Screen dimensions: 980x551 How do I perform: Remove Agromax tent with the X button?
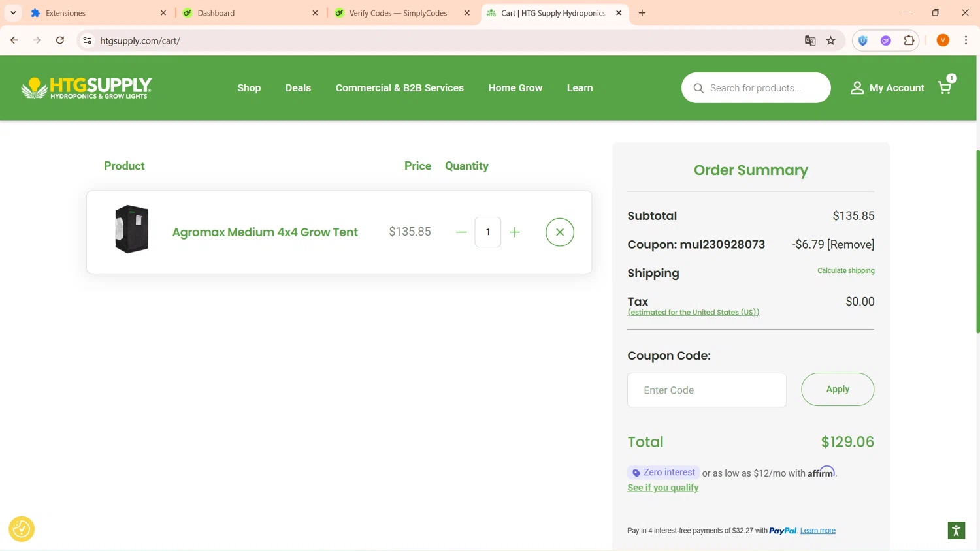coord(560,232)
